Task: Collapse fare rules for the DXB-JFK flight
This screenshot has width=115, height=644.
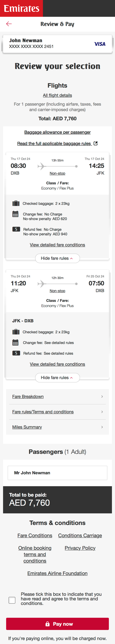Action: 57,258
